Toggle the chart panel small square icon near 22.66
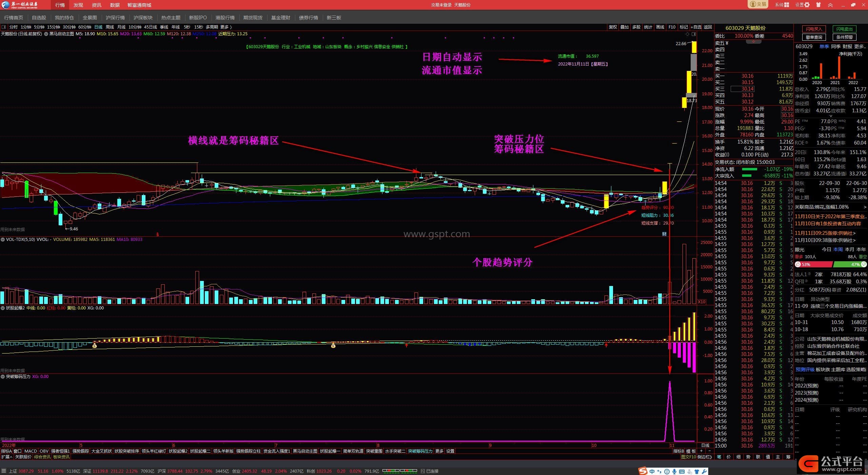 [694, 34]
